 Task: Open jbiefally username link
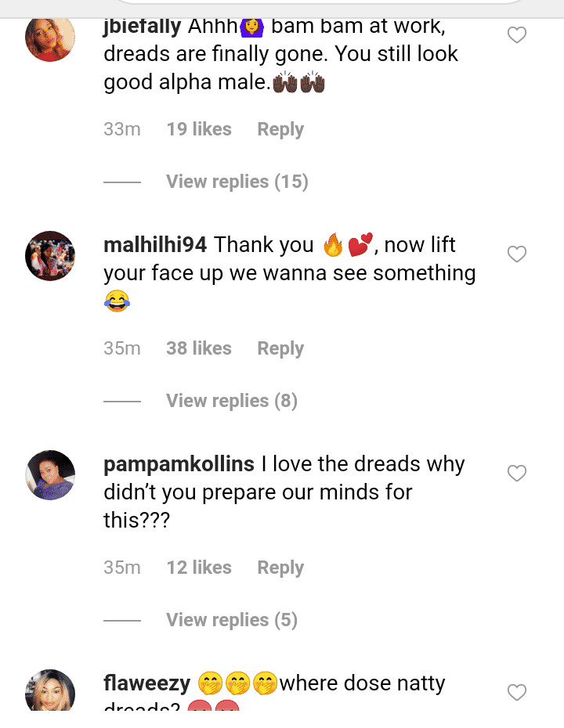tap(143, 26)
